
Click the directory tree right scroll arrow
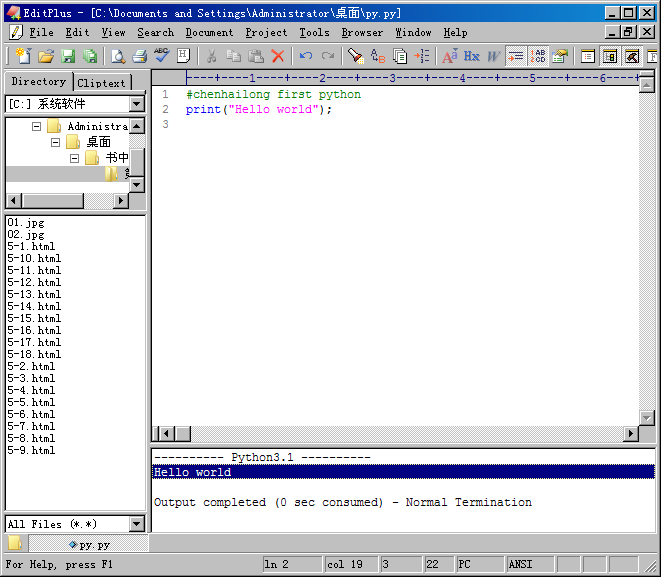(121, 200)
